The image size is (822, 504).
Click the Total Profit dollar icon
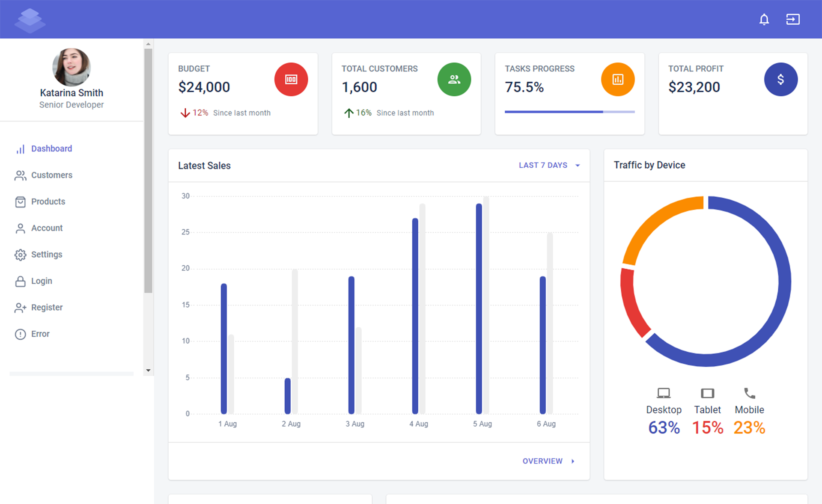(x=781, y=79)
